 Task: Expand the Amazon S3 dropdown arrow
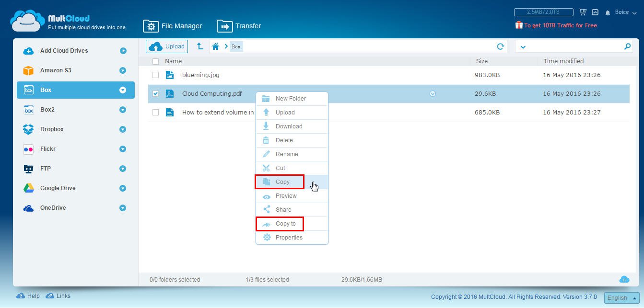[x=123, y=70]
